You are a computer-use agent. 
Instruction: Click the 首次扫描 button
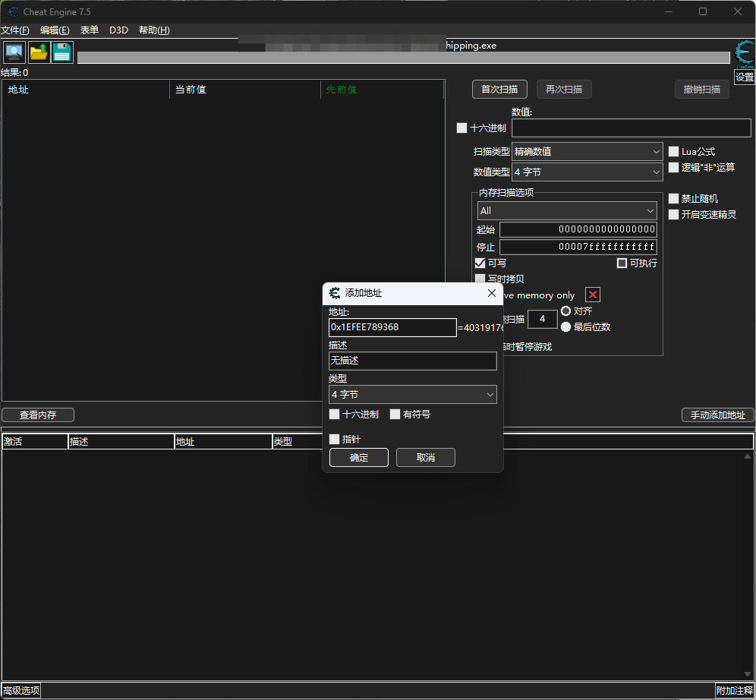pos(499,89)
